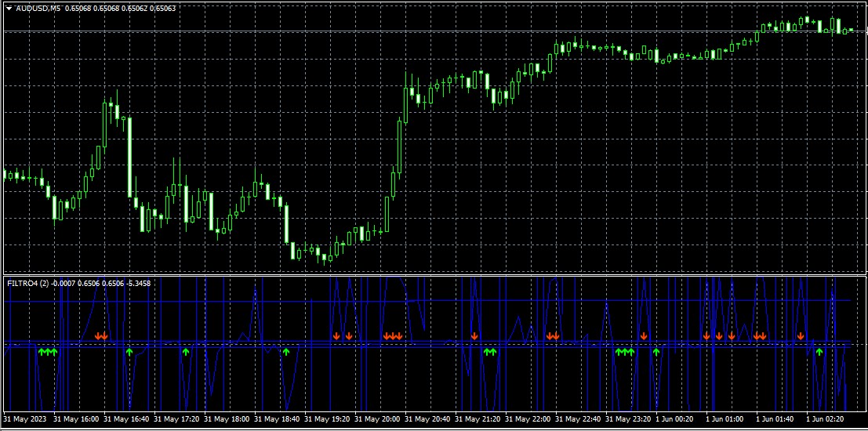Click the 31 May 18:00 time label
The image size is (868, 431).
click(x=227, y=419)
